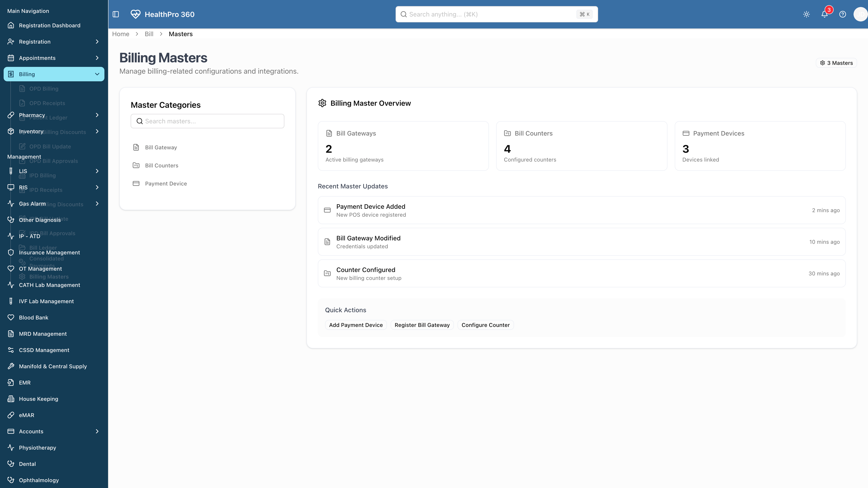Click the Configure Counter button

486,325
